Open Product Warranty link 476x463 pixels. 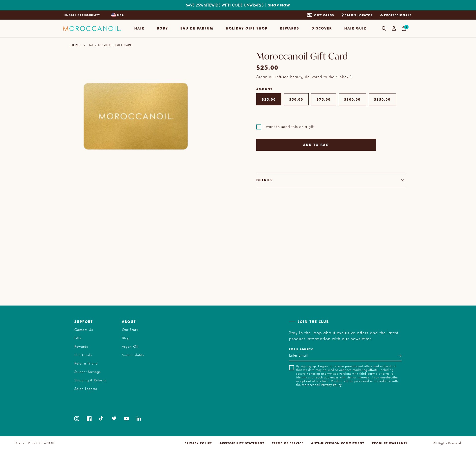pos(390,443)
